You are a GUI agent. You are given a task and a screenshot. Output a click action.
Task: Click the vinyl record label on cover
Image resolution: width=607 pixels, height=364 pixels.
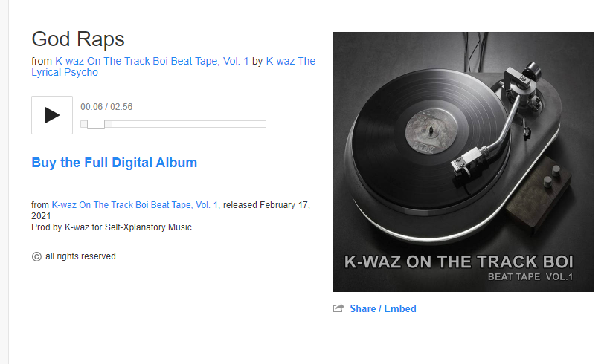[x=431, y=131]
